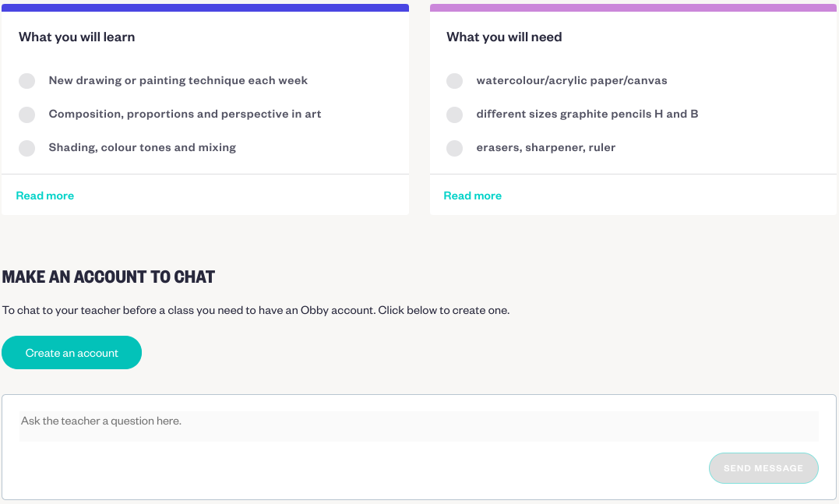Expand Read more under What you will need
Viewport: 839px width, 504px height.
click(x=472, y=196)
